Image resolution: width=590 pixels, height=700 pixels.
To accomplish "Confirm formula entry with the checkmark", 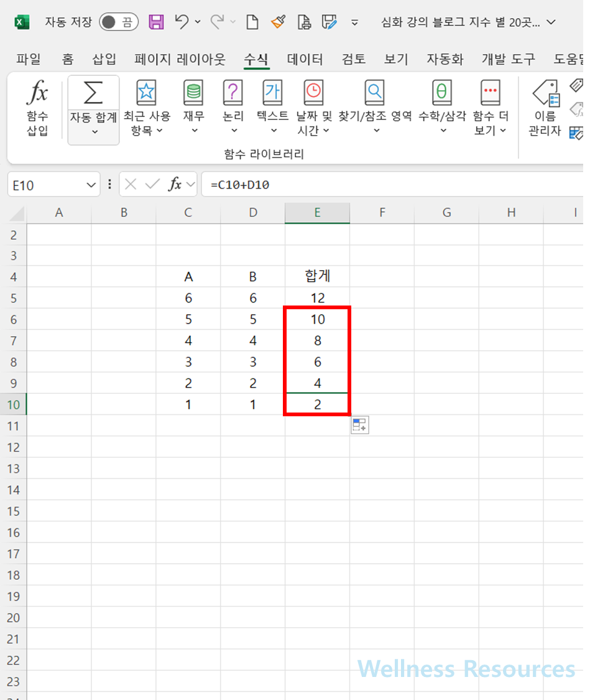I will coord(152,184).
